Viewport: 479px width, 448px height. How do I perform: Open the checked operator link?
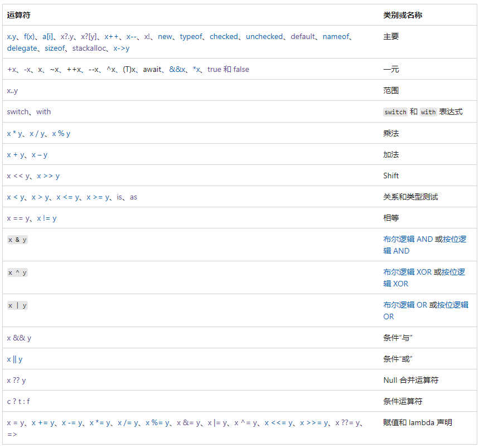[x=224, y=37]
